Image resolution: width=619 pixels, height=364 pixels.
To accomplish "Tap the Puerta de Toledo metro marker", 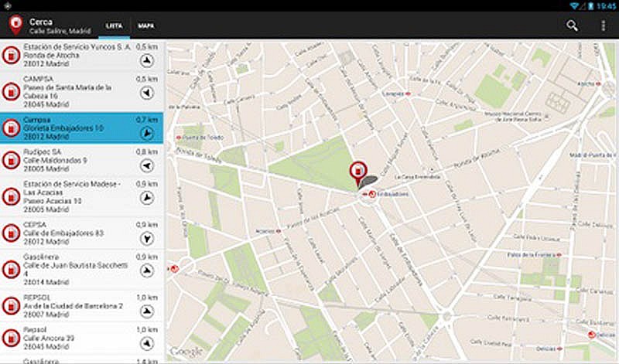I will [179, 138].
